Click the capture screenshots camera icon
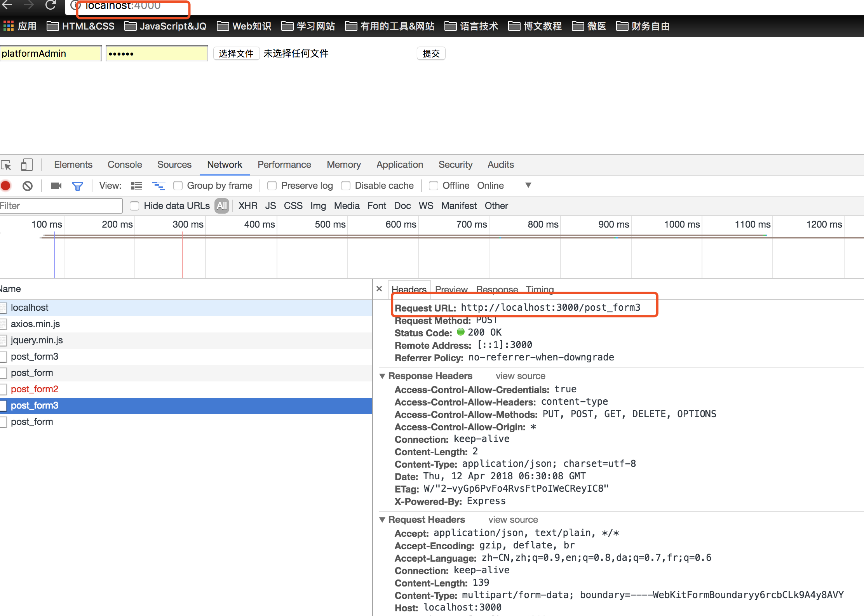Screen dimensions: 864x616 [x=56, y=186]
